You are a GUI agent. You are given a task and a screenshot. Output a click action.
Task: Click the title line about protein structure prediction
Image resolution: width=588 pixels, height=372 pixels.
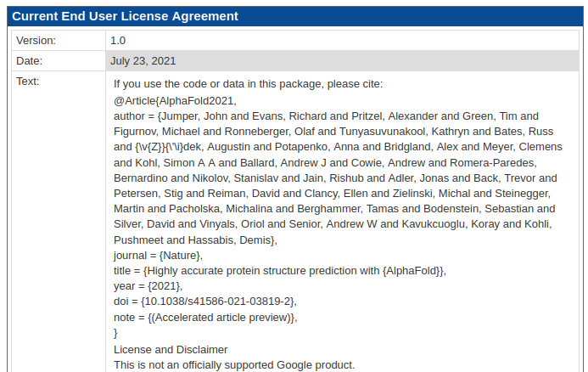[x=279, y=271]
